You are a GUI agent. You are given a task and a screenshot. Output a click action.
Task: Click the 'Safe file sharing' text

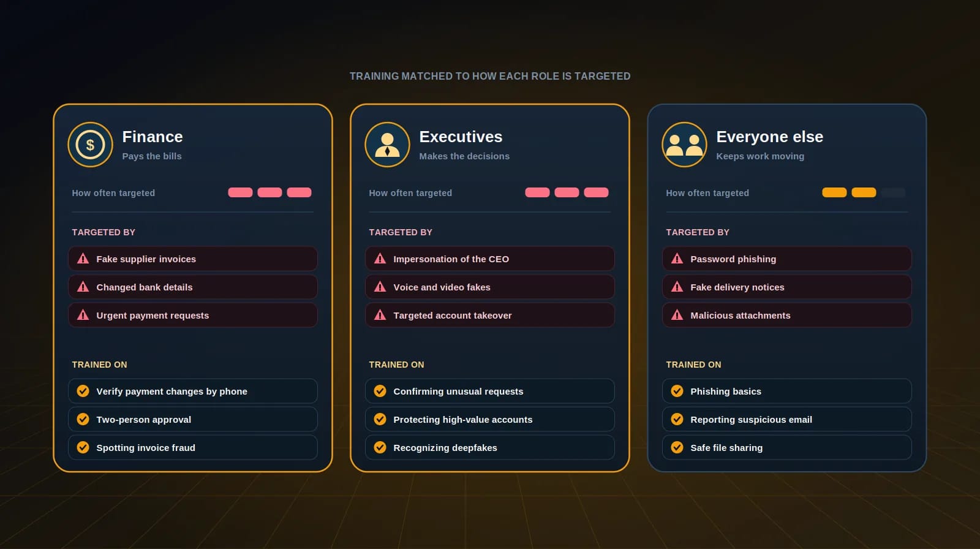pyautogui.click(x=726, y=448)
